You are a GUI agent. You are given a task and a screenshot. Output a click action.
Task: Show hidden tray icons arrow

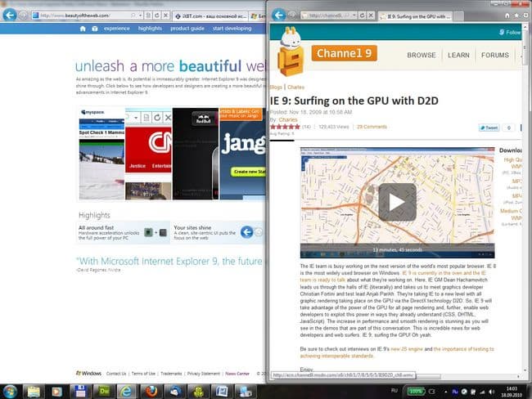coord(445,392)
